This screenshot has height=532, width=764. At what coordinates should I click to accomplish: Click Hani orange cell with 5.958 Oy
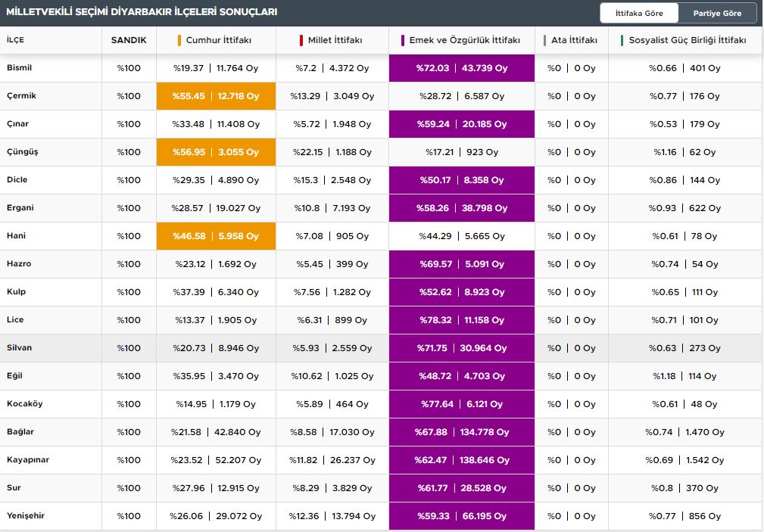(216, 236)
